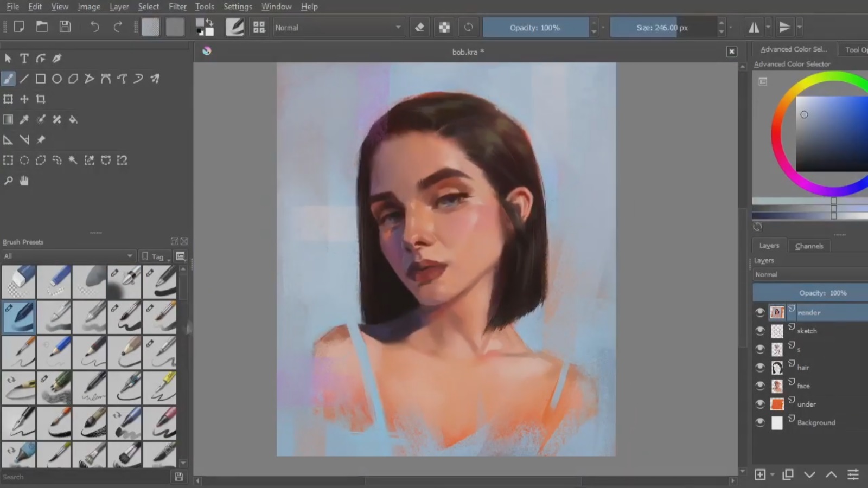Select the Pan hand tool

point(24,181)
